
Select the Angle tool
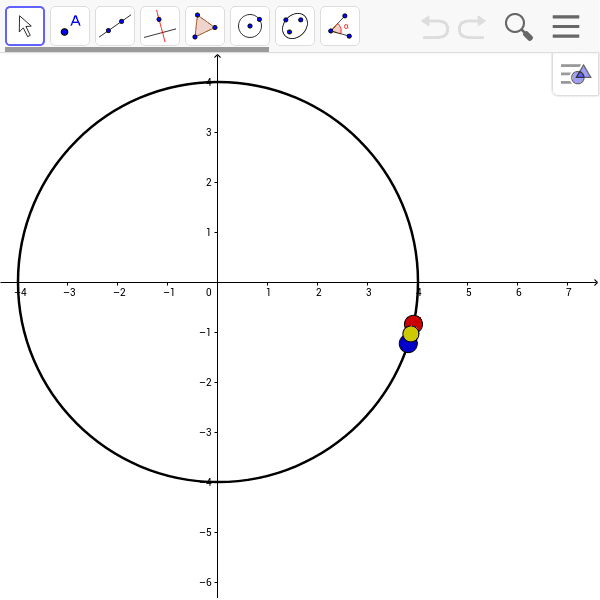(x=340, y=26)
